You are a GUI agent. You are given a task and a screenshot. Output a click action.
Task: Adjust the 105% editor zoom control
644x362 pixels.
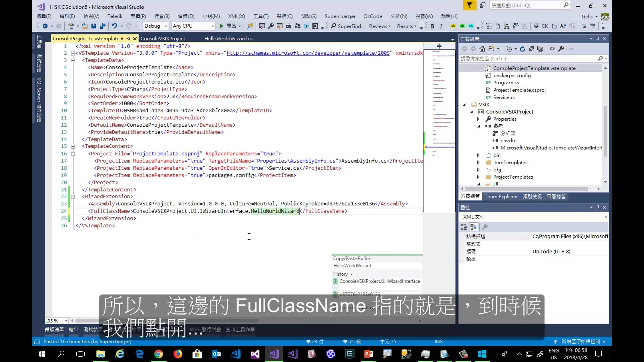55,321
